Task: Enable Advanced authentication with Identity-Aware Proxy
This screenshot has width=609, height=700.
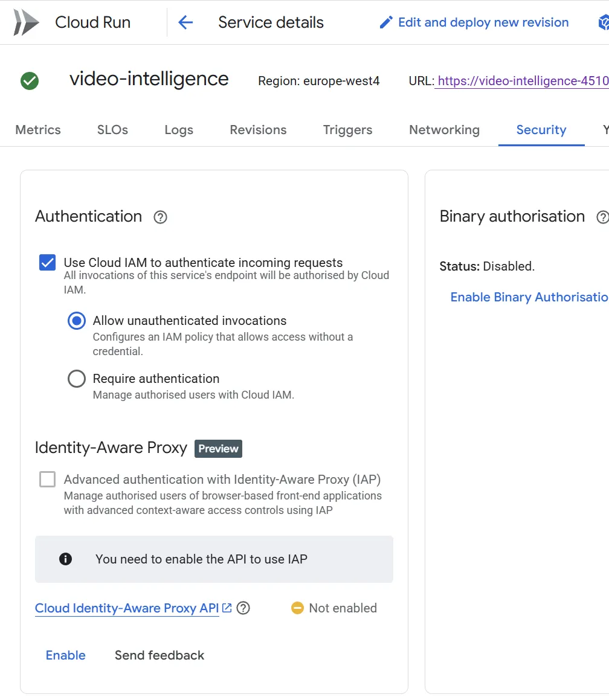Action: pyautogui.click(x=47, y=479)
